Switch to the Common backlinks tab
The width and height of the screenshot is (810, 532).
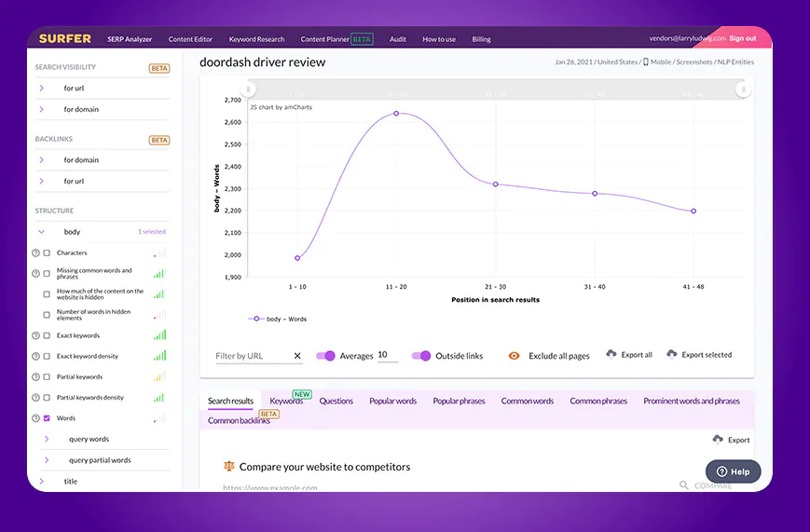(x=239, y=421)
